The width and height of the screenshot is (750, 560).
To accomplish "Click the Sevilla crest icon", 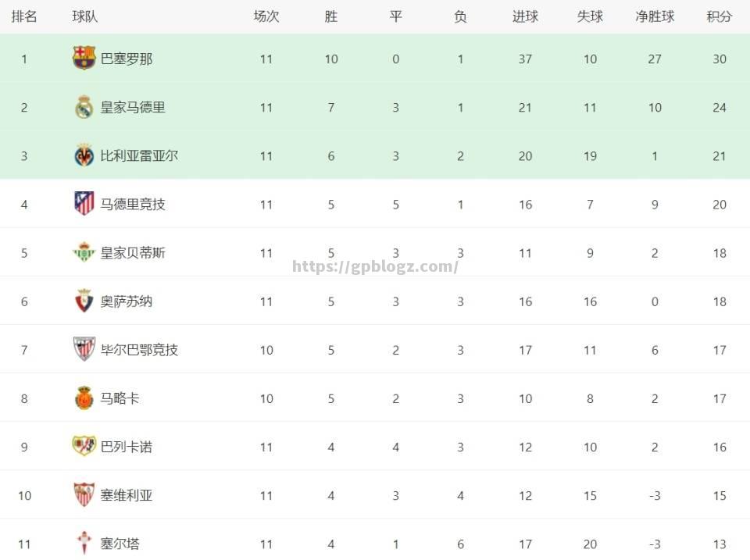I will (84, 494).
